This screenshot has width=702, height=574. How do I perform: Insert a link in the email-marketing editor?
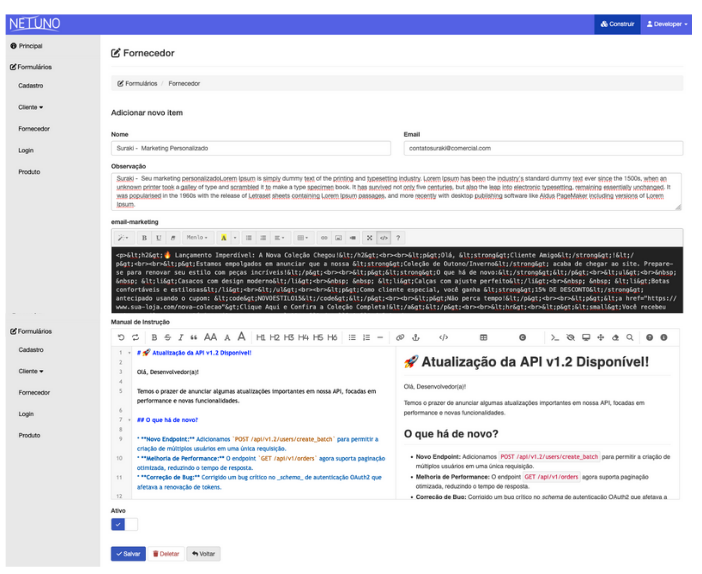(324, 238)
